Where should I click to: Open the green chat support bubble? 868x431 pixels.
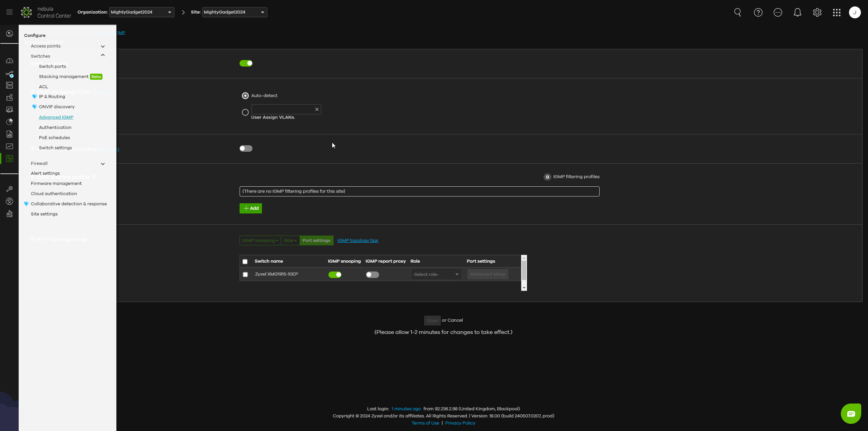[x=851, y=413]
